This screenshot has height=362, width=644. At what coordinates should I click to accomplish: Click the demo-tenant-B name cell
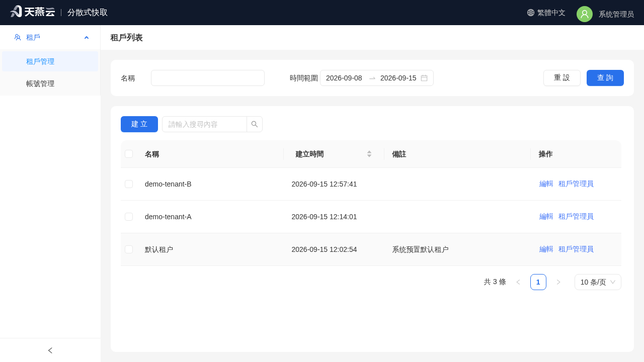click(168, 184)
